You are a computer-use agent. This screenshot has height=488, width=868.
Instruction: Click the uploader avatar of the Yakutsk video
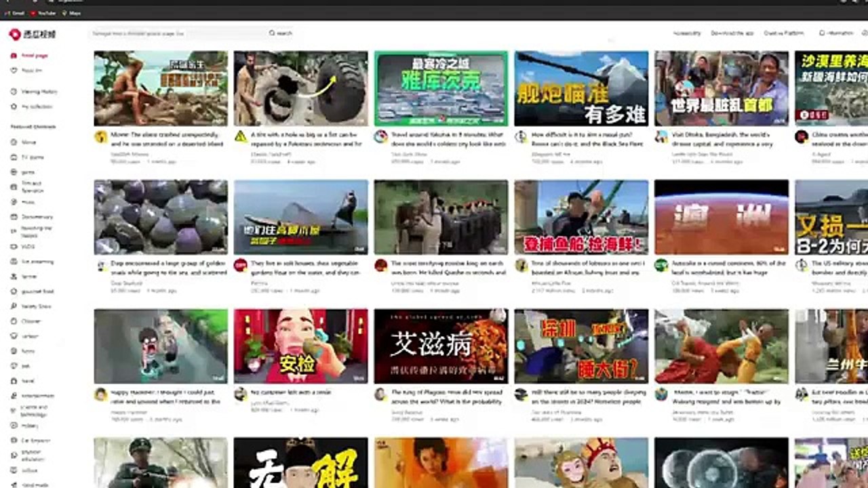coord(380,136)
